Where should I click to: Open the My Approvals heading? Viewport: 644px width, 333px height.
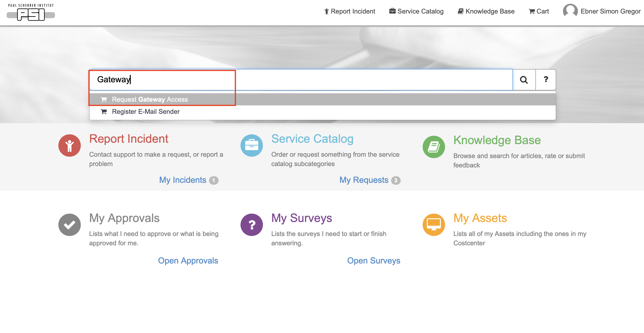click(x=124, y=218)
